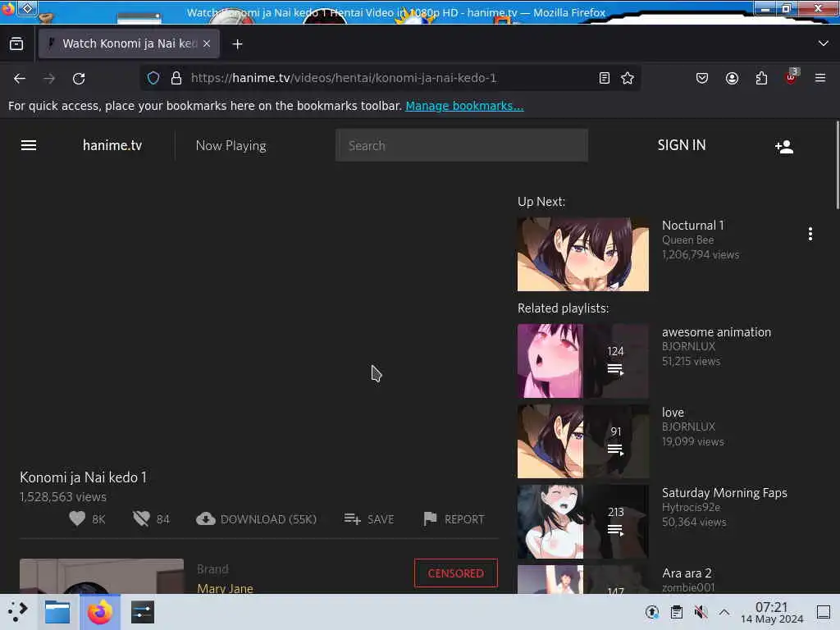Image resolution: width=840 pixels, height=630 pixels.
Task: Open the uBlock extension with badge
Action: (792, 77)
